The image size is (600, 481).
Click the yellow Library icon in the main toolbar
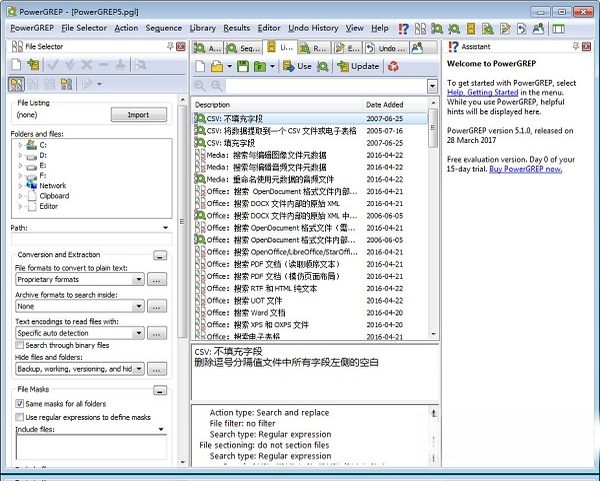[x=471, y=29]
